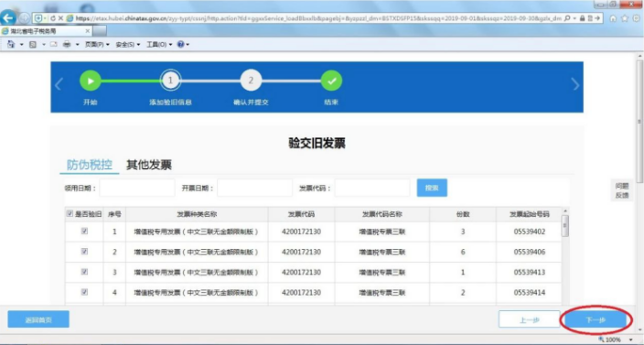The height and width of the screenshot is (345, 644).
Task: Open the 安全(S) menu
Action: 128,44
